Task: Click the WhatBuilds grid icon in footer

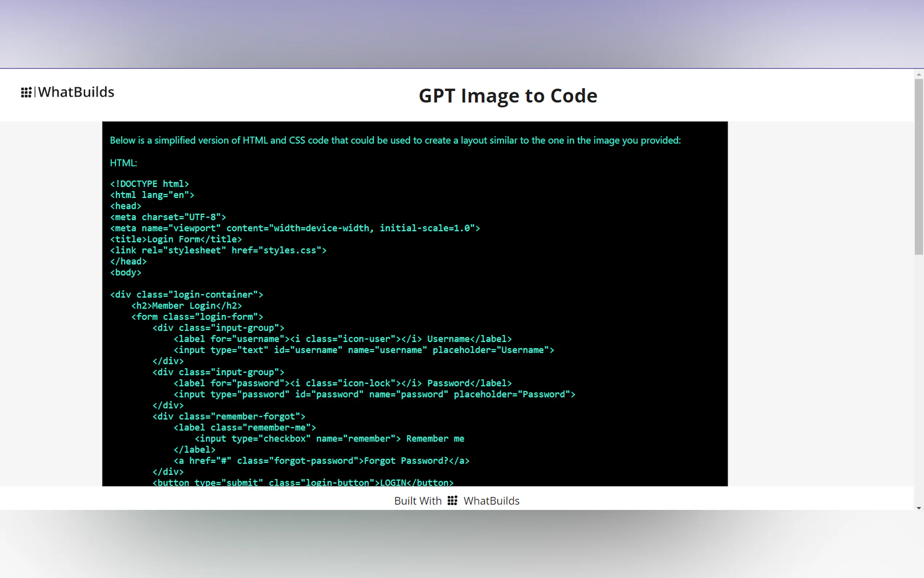Action: 452,500
